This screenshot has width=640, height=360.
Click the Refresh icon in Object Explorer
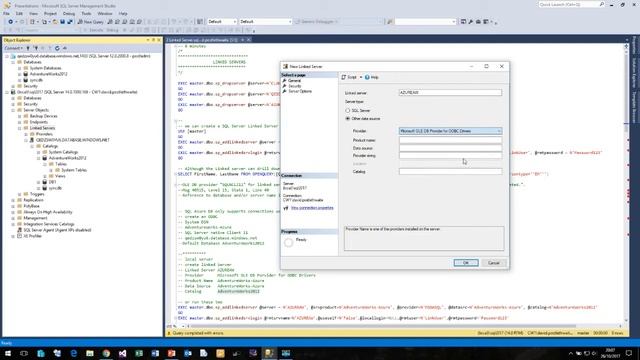[57, 48]
